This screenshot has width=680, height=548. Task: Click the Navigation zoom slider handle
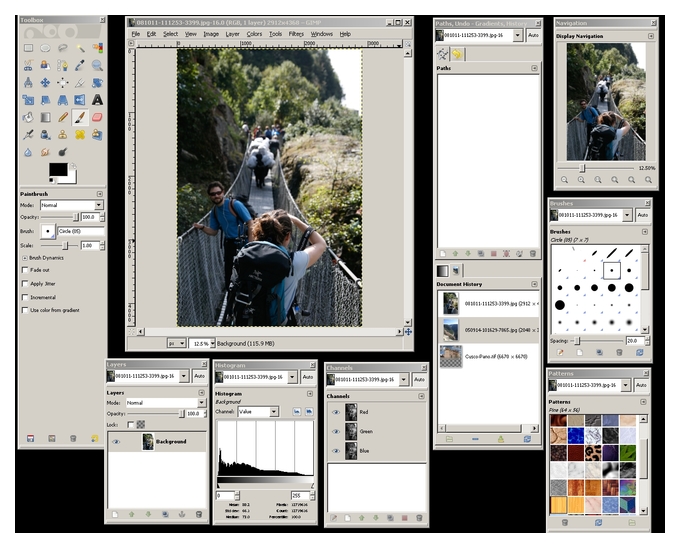pos(582,168)
